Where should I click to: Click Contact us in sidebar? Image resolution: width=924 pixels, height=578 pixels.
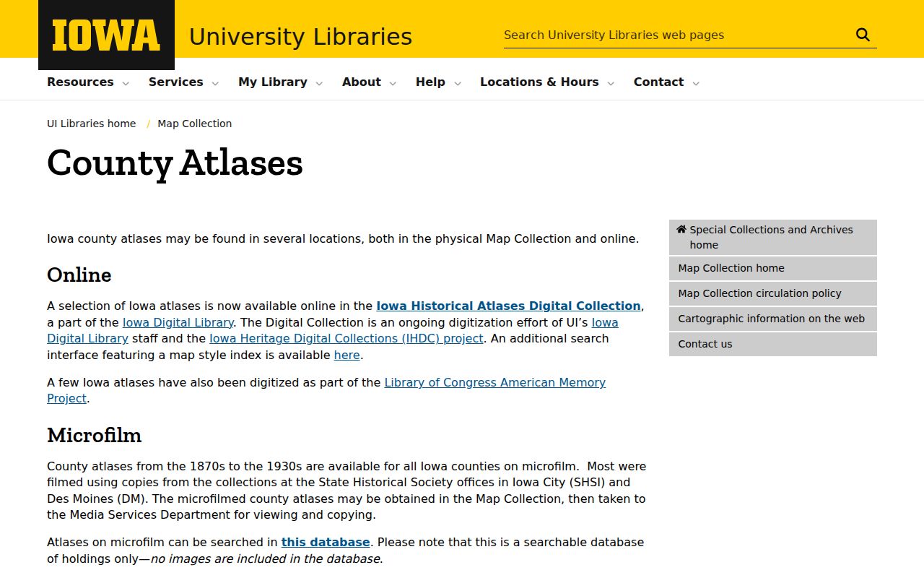click(773, 344)
